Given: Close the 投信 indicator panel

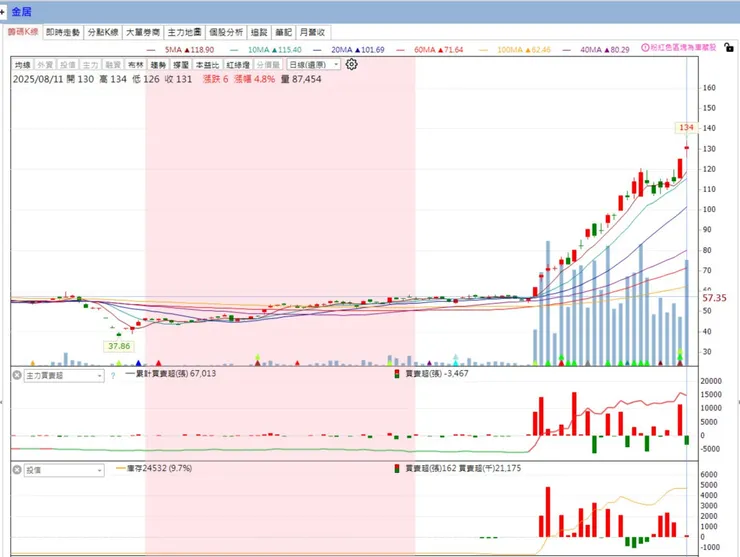Looking at the screenshot, I should (x=17, y=470).
